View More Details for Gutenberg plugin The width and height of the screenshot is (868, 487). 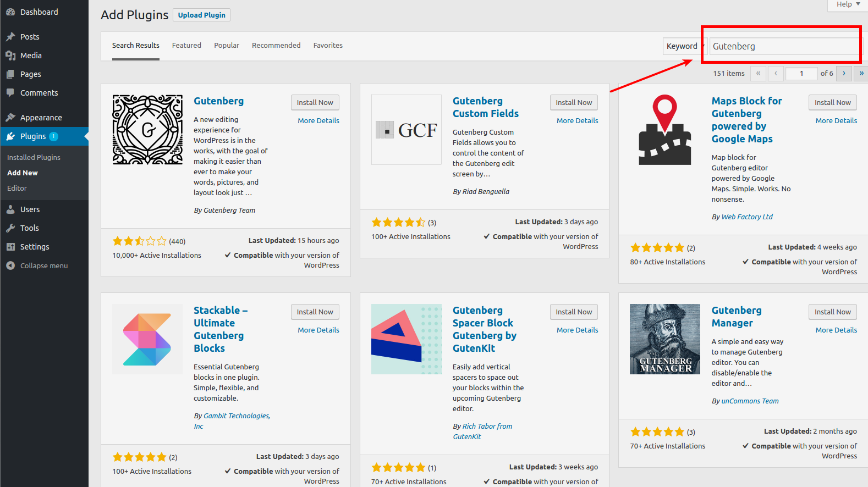coord(318,120)
